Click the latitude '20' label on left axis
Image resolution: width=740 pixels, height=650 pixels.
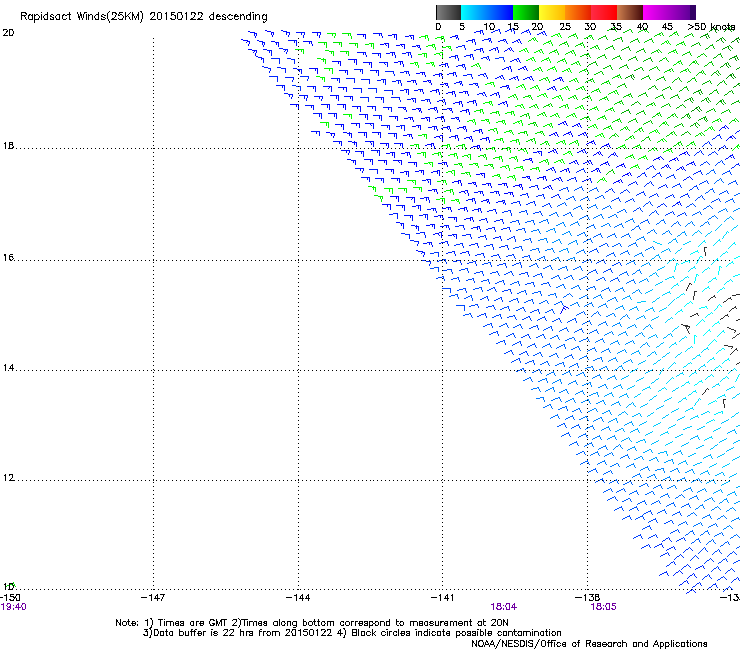(x=8, y=33)
